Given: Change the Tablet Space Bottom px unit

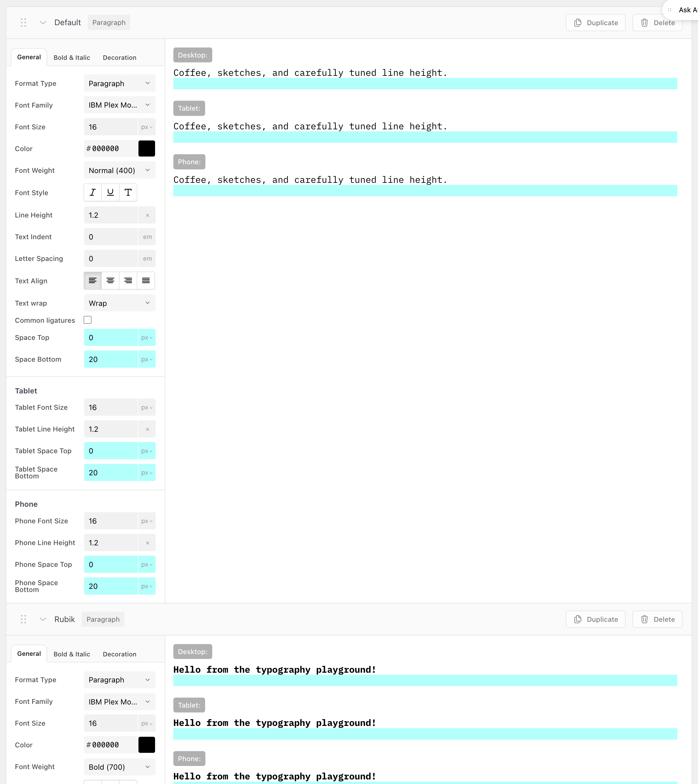Looking at the screenshot, I should click(x=147, y=473).
